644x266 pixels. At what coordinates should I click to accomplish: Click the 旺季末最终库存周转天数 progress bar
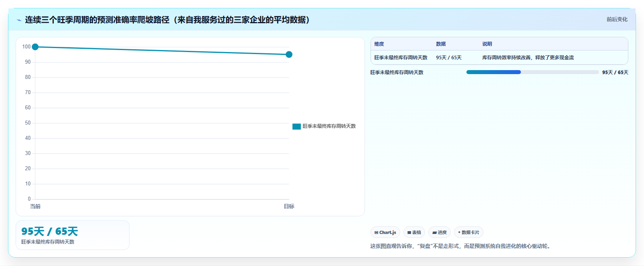pos(533,72)
